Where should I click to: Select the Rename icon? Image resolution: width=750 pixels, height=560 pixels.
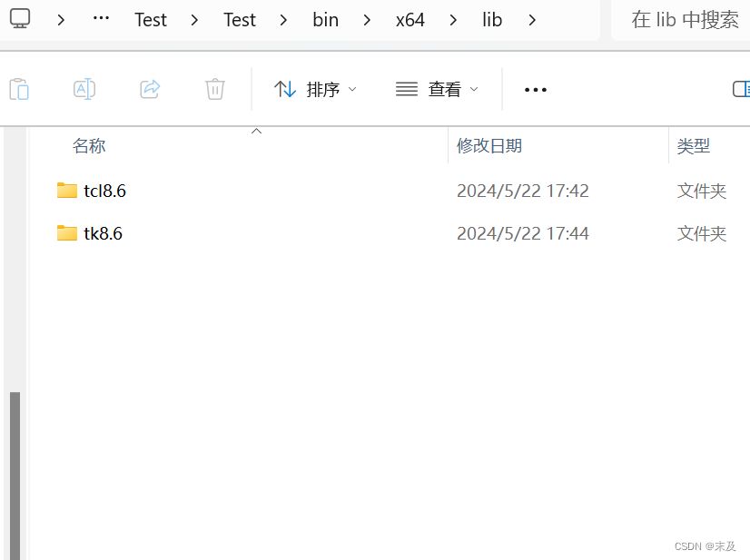pos(84,89)
